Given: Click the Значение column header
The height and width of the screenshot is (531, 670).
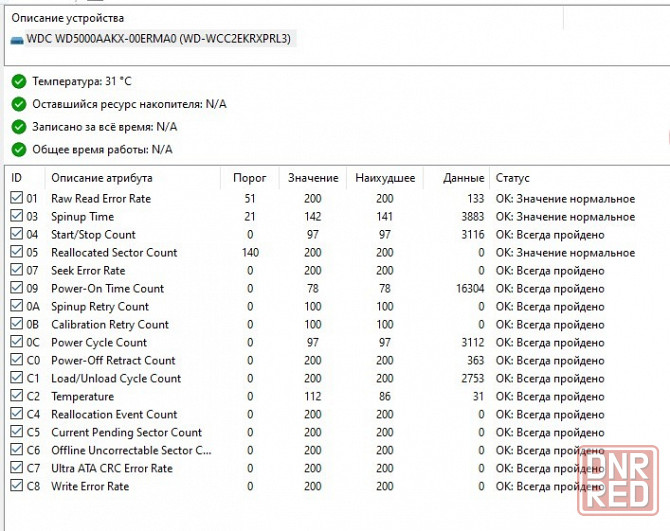Looking at the screenshot, I should [313, 178].
